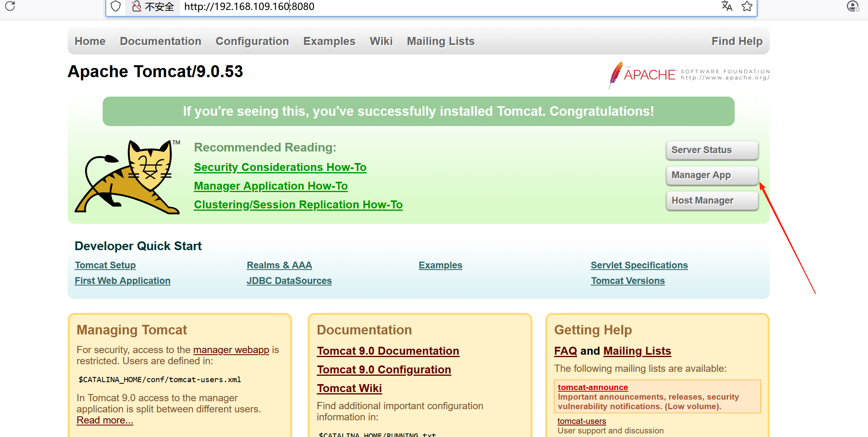Image resolution: width=868 pixels, height=437 pixels.
Task: Follow the manager webapp link
Action: 231,350
